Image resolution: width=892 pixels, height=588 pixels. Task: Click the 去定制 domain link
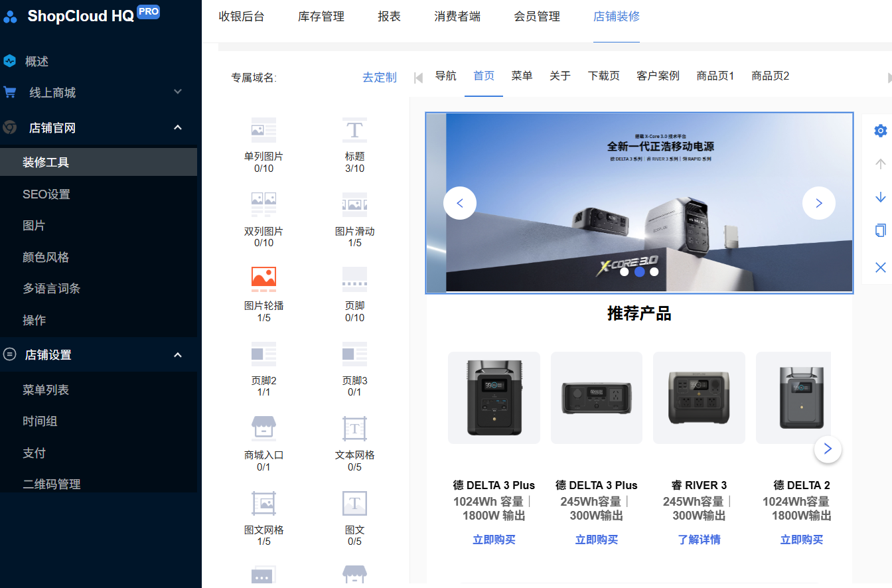[x=380, y=77]
